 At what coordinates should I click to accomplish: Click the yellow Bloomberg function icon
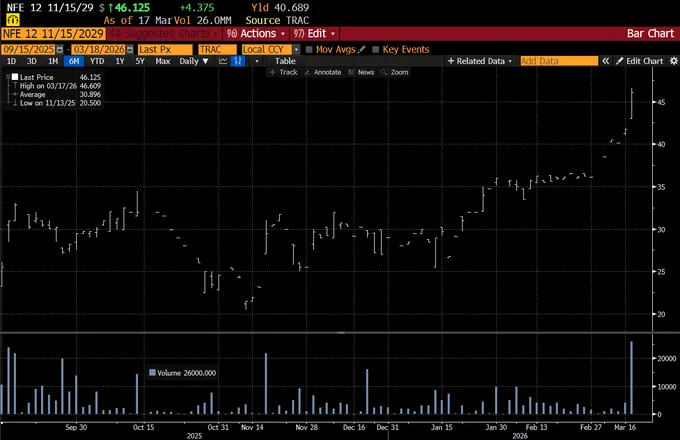(x=13, y=20)
